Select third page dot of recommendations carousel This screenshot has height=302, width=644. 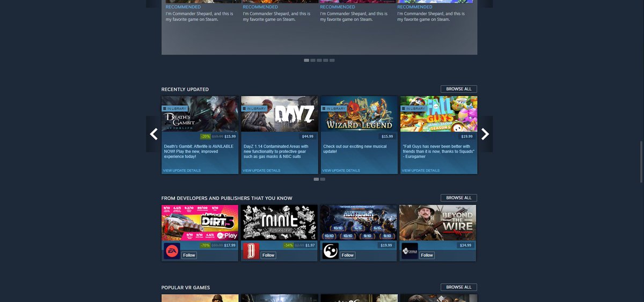(x=319, y=61)
